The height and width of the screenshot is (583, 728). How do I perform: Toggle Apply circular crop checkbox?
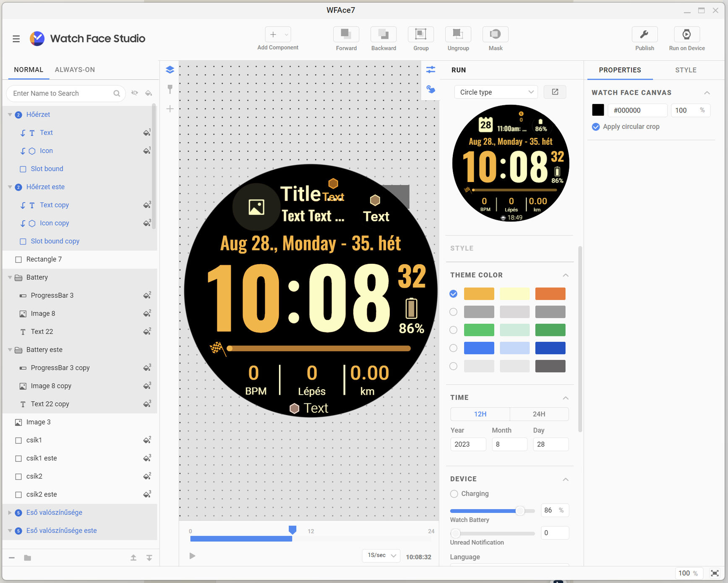596,127
